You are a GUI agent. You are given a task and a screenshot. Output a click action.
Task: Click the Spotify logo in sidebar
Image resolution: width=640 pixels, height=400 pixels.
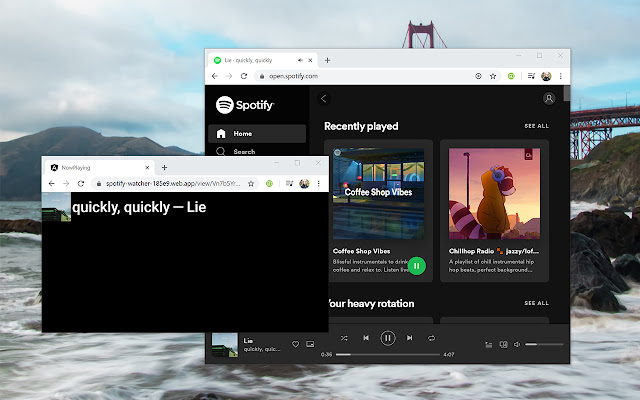(x=245, y=105)
